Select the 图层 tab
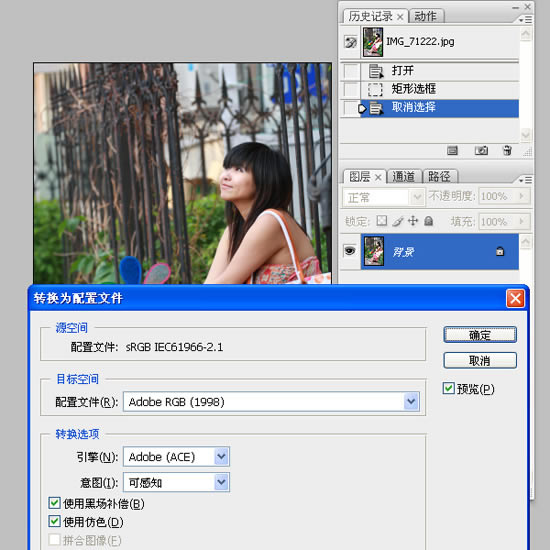The image size is (550, 550). pyautogui.click(x=360, y=177)
